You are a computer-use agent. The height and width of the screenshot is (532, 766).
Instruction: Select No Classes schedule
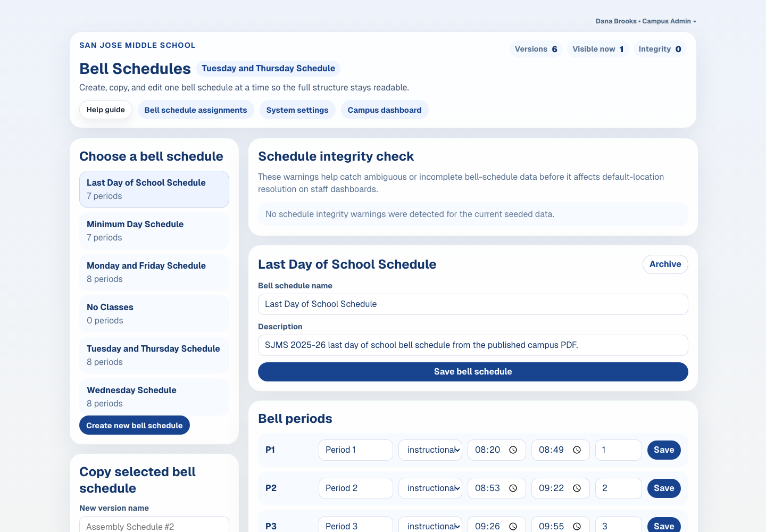pyautogui.click(x=154, y=314)
